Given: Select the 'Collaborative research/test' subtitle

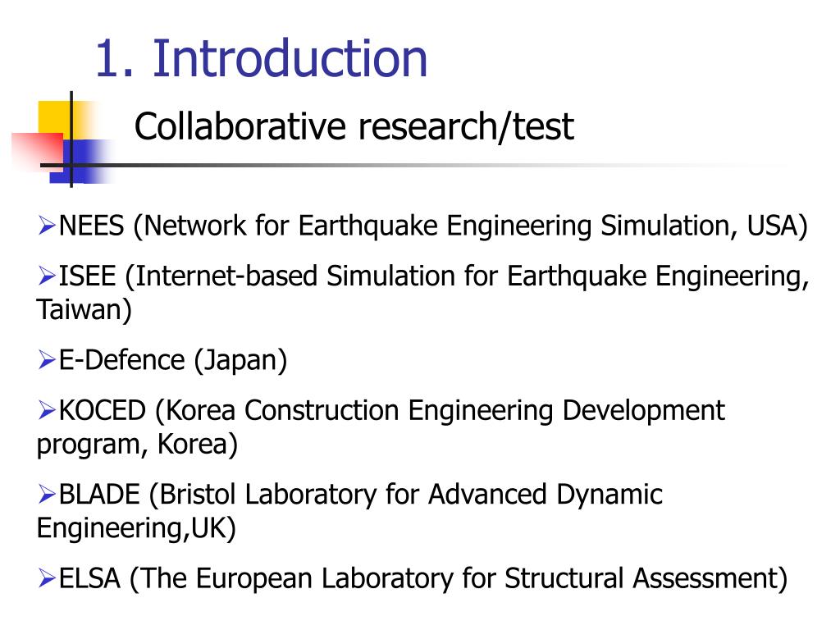Looking at the screenshot, I should 354,127.
